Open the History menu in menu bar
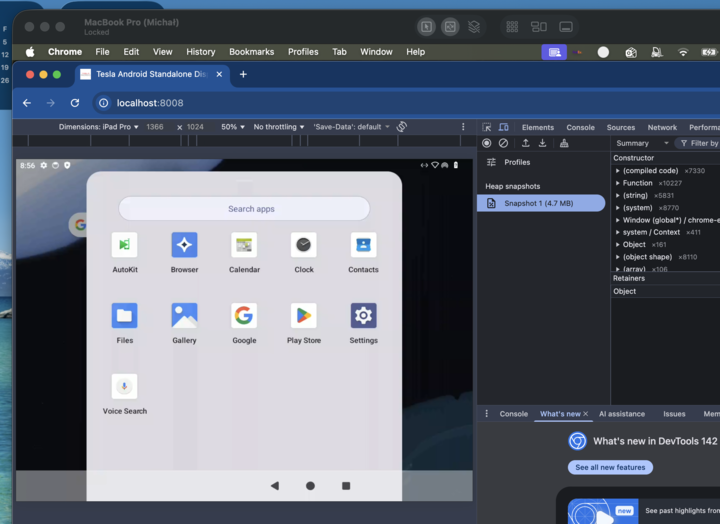Viewport: 720px width, 524px height. click(201, 52)
